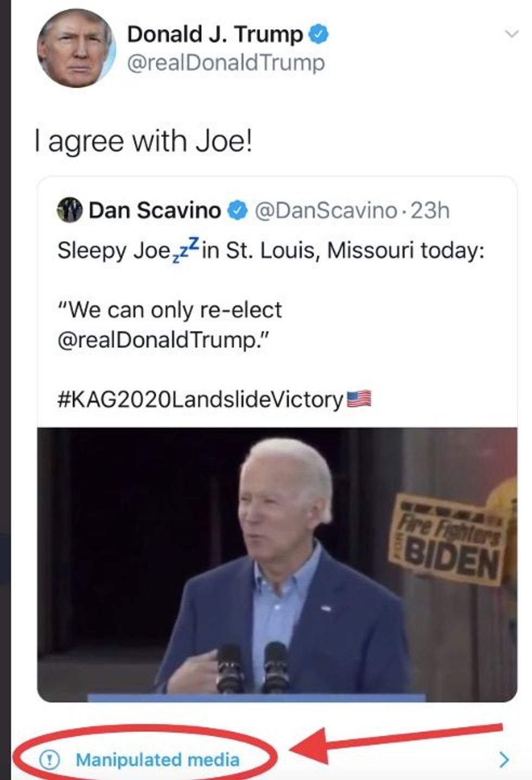Click Dan Scavino's small profile avatar
The image size is (532, 780).
coord(69,210)
